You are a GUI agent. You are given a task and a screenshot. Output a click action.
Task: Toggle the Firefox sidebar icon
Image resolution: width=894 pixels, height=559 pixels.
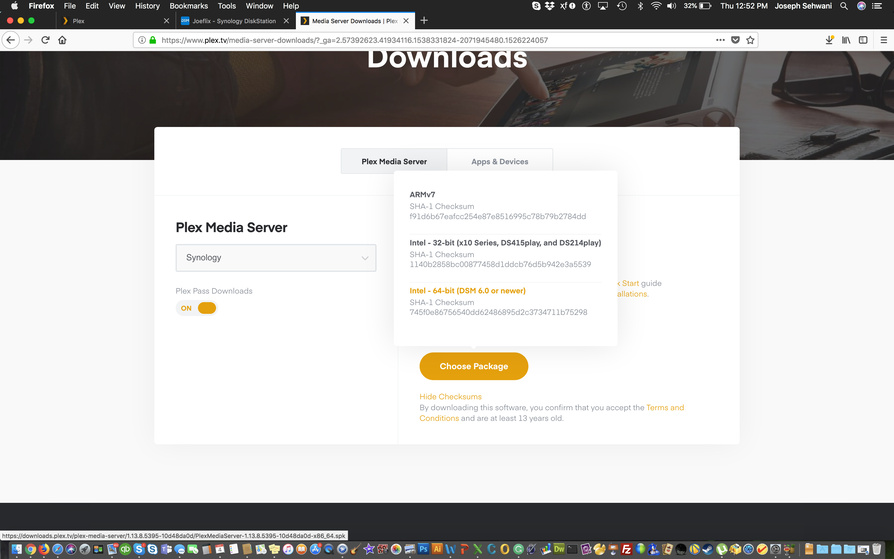coord(863,40)
